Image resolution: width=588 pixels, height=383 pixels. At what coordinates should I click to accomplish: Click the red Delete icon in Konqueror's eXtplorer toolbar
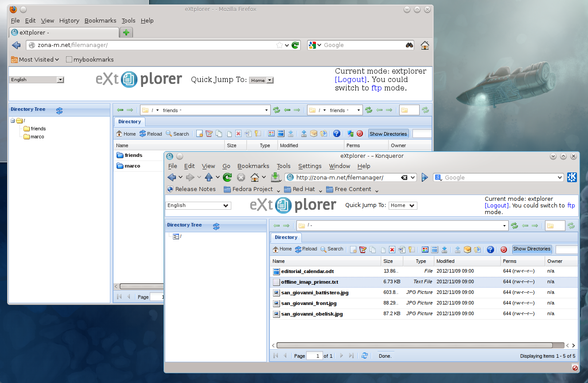392,250
